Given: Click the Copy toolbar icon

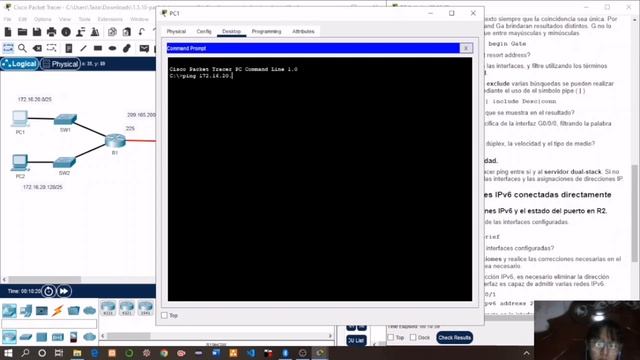Looking at the screenshot, I should coord(112,32).
